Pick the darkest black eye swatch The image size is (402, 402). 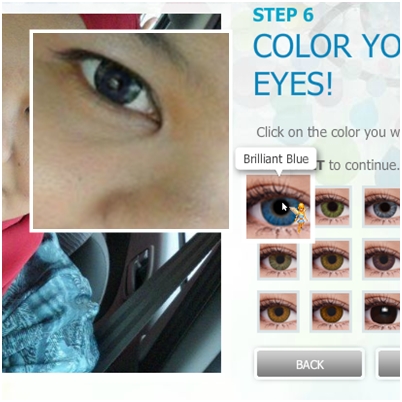pyautogui.click(x=382, y=312)
